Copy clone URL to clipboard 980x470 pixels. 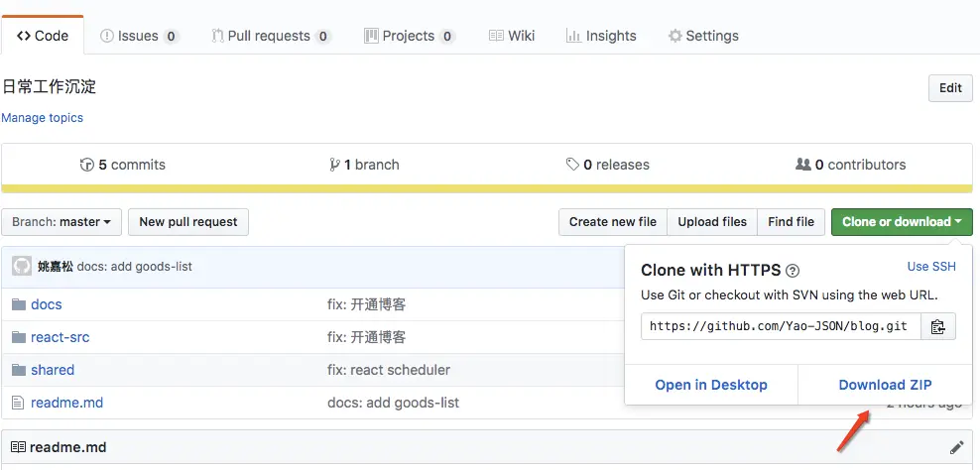tap(938, 326)
